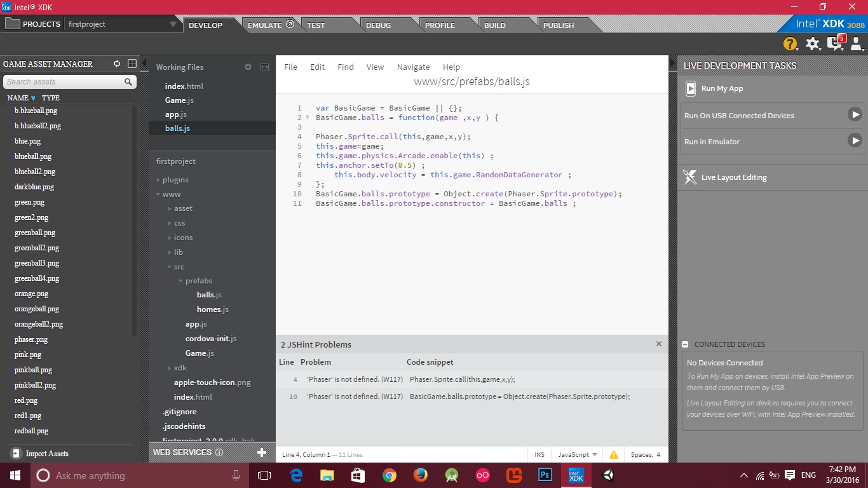Click the Search assets input field
This screenshot has height=488, width=868.
click(x=64, y=82)
